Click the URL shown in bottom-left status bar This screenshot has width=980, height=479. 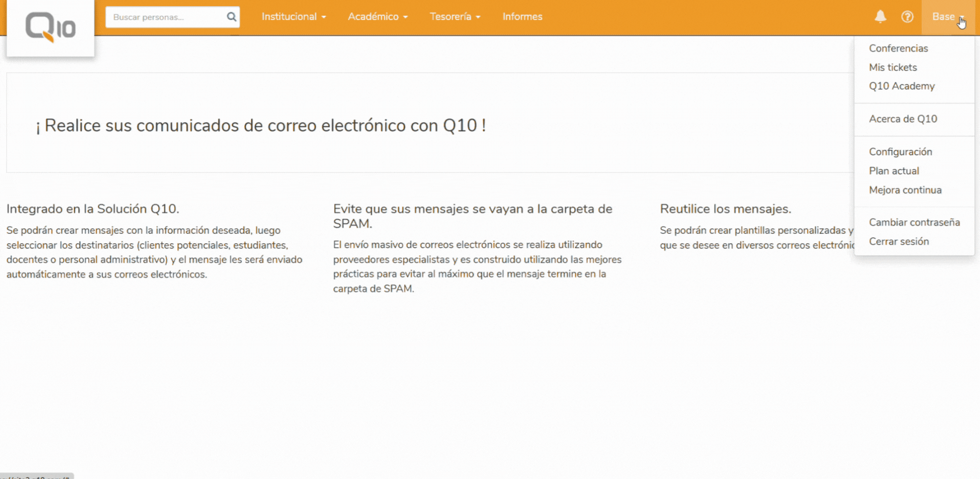(33, 477)
